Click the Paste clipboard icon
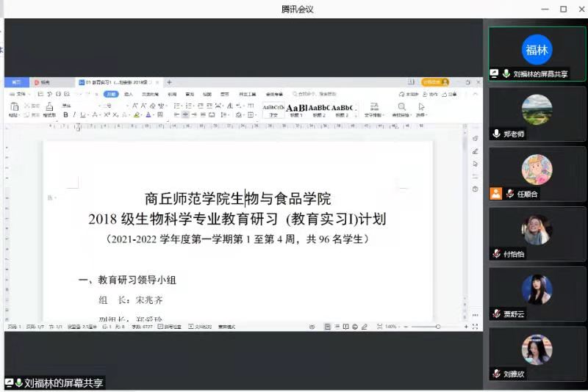 (x=14, y=107)
